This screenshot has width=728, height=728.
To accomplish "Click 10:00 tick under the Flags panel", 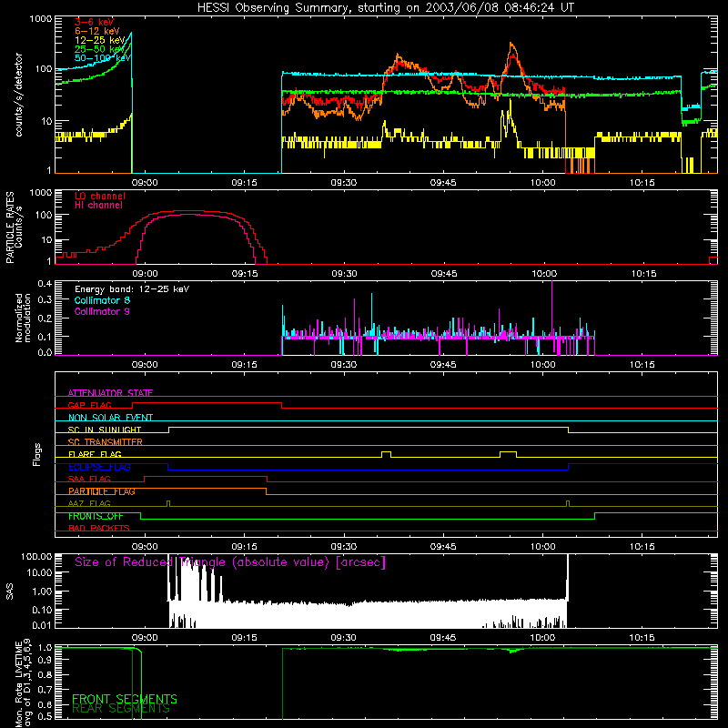I will tap(542, 547).
